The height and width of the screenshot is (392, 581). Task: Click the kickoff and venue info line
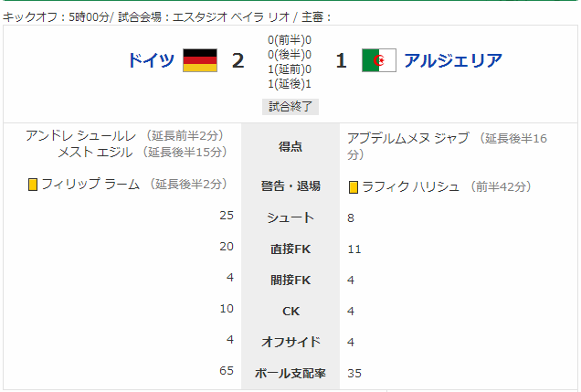(167, 17)
